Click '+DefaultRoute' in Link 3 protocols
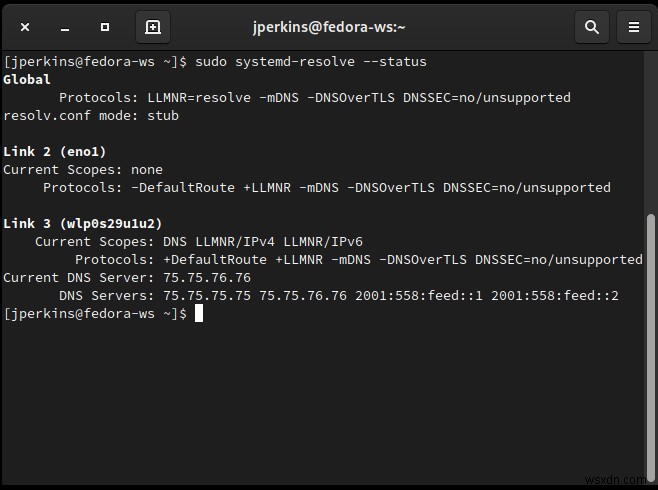The height and width of the screenshot is (490, 658). point(215,260)
